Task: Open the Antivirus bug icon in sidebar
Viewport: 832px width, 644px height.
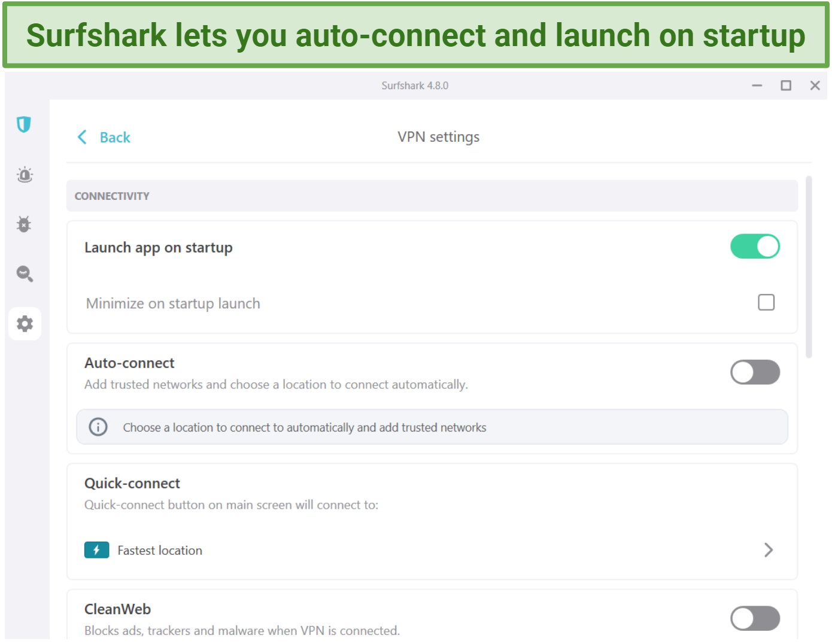Action: click(24, 224)
